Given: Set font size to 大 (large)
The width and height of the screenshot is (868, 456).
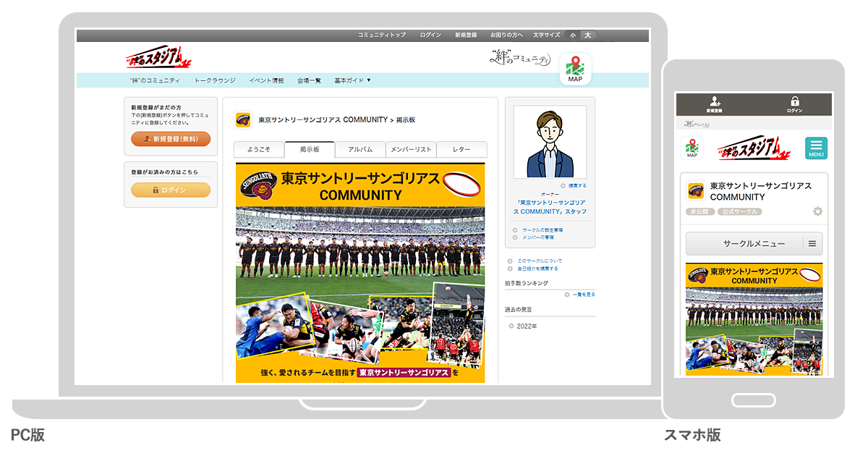Looking at the screenshot, I should [587, 35].
